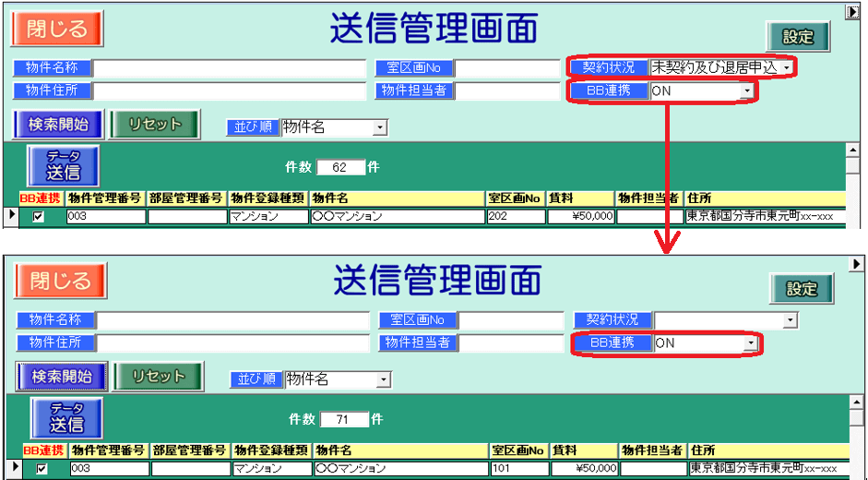868x480 pixels.
Task: Click the red 閉じる button in upper screen
Action: point(57,29)
